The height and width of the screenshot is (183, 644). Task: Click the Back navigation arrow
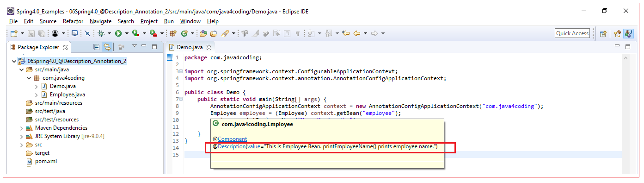click(x=357, y=33)
